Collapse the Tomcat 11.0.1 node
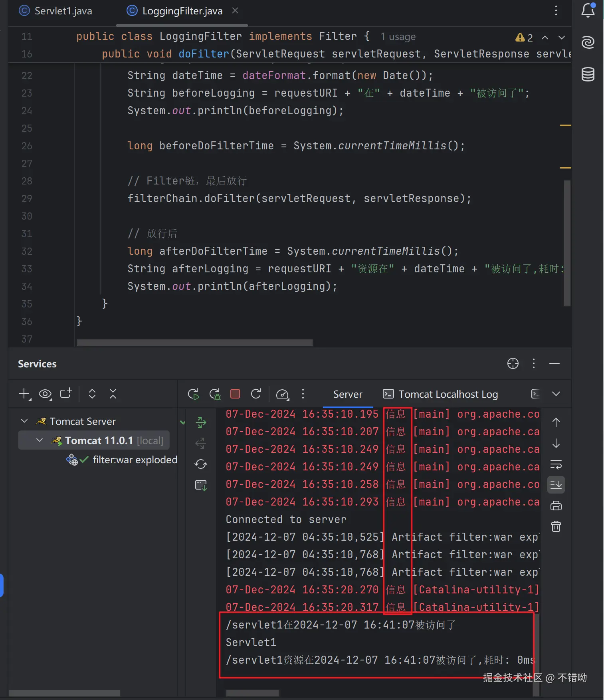This screenshot has width=604, height=700. click(40, 440)
